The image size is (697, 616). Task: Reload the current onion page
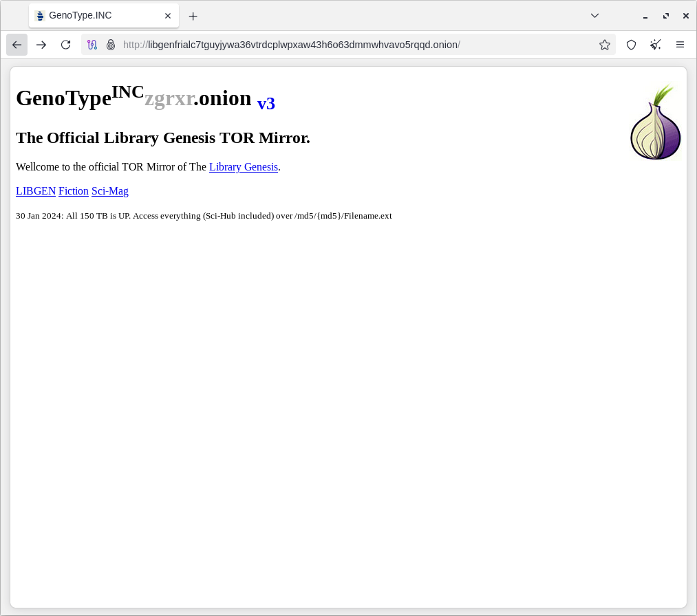click(65, 45)
